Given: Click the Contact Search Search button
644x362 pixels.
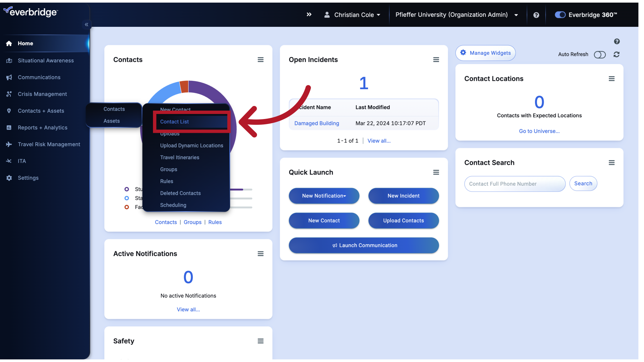Looking at the screenshot, I should point(583,184).
